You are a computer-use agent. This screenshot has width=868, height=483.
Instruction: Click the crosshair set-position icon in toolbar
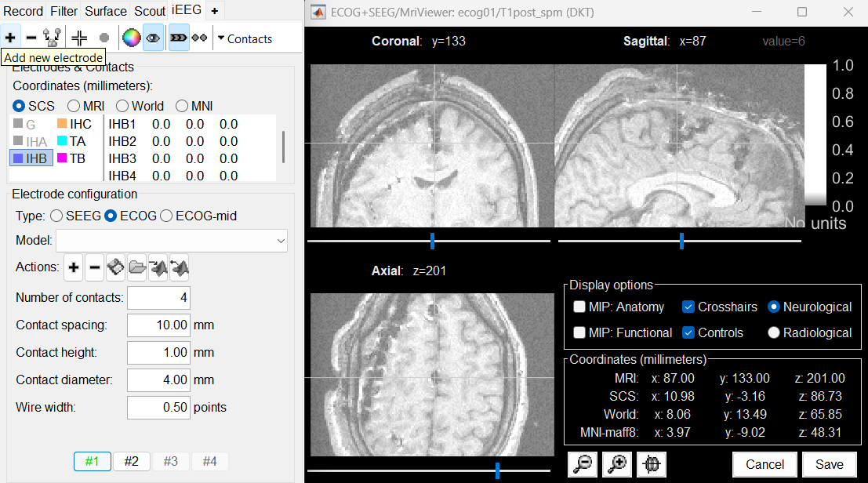79,38
